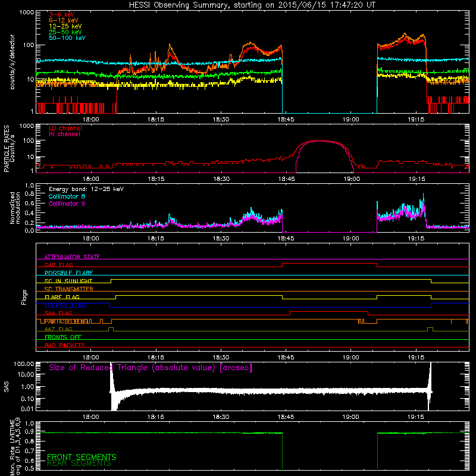
Task: Click the FLARE FLAG label
Action: pos(62,297)
